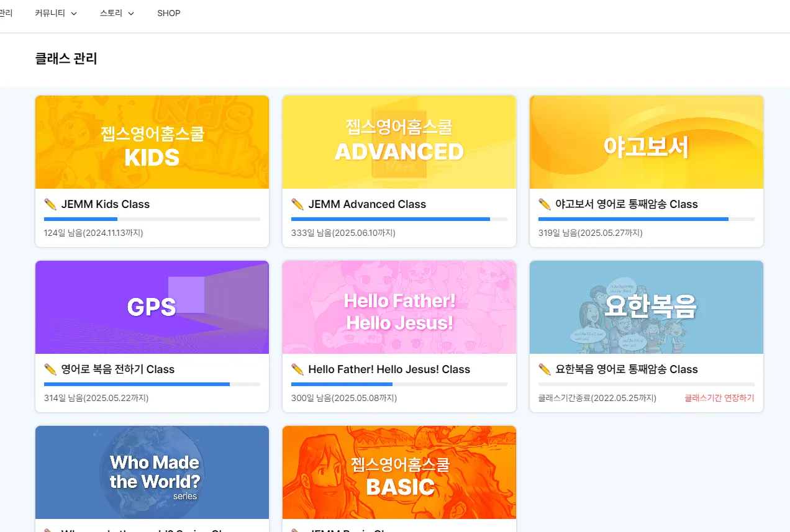Click the 클래스기간 연장하기 link

(719, 398)
